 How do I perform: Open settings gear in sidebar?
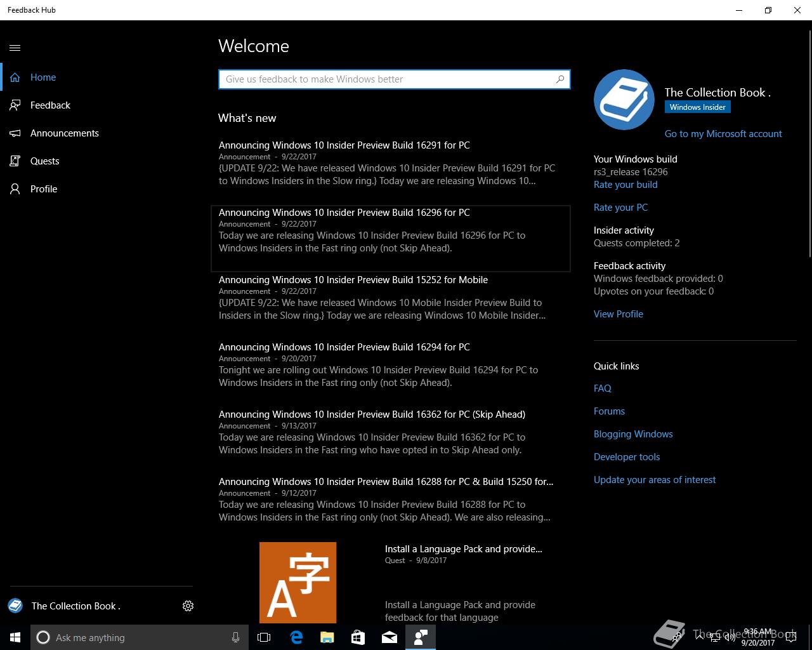click(x=188, y=606)
